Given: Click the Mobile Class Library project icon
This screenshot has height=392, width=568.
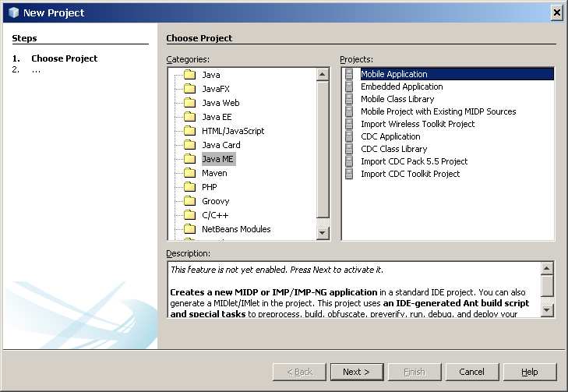Looking at the screenshot, I should (x=349, y=99).
